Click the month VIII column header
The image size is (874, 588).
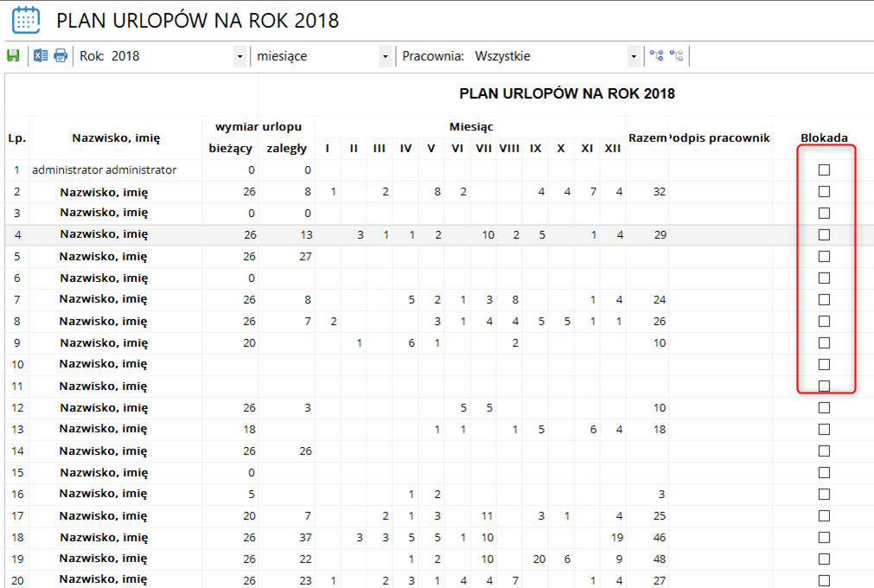[509, 148]
